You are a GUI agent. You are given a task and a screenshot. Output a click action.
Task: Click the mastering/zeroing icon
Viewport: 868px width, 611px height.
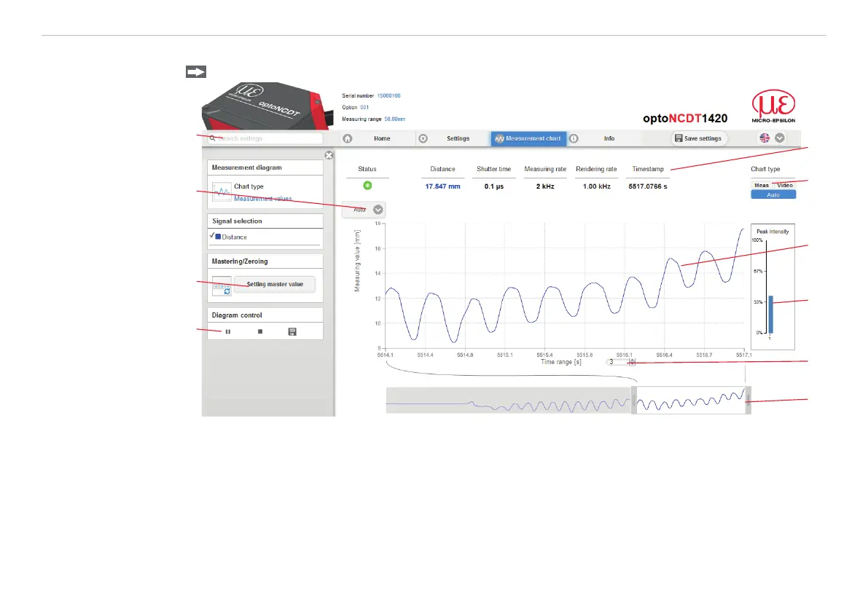point(222,286)
